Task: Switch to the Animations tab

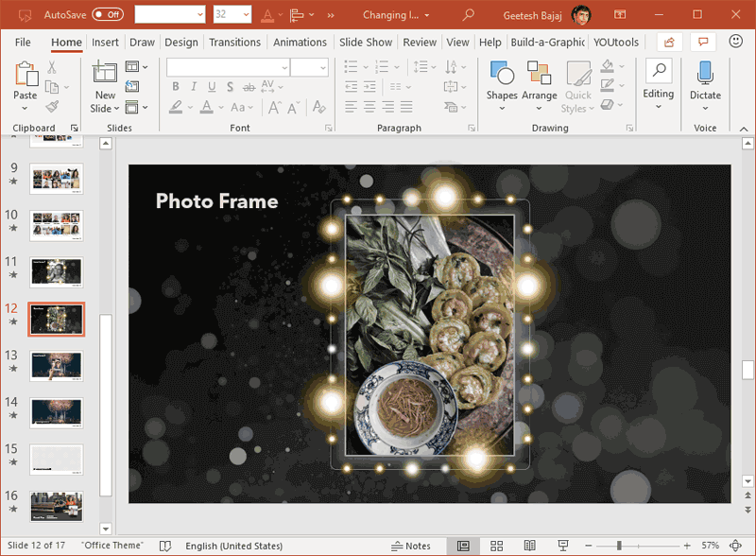Action: (x=300, y=42)
